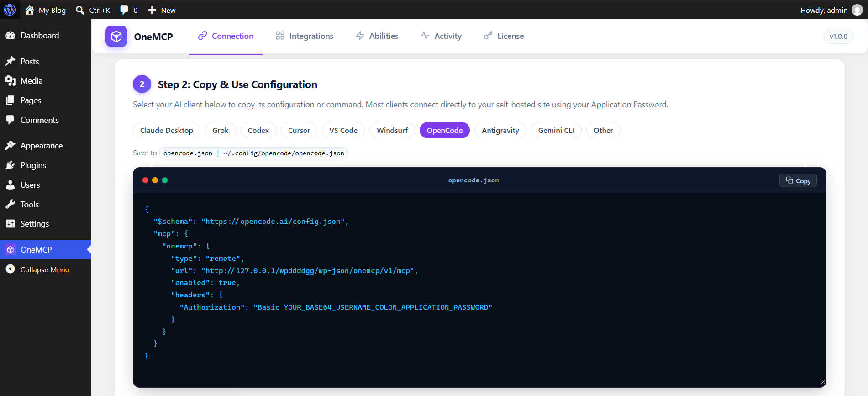Select the OpenCode client pill
Image resolution: width=868 pixels, height=396 pixels.
point(445,130)
